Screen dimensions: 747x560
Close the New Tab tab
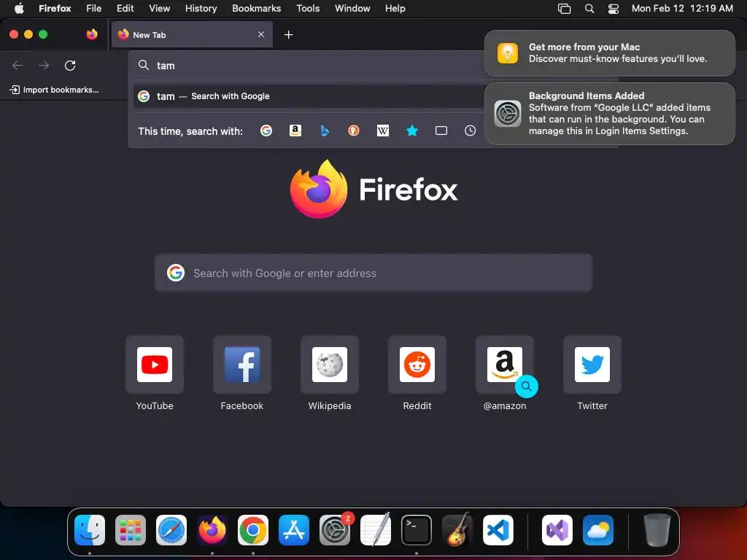coord(261,34)
